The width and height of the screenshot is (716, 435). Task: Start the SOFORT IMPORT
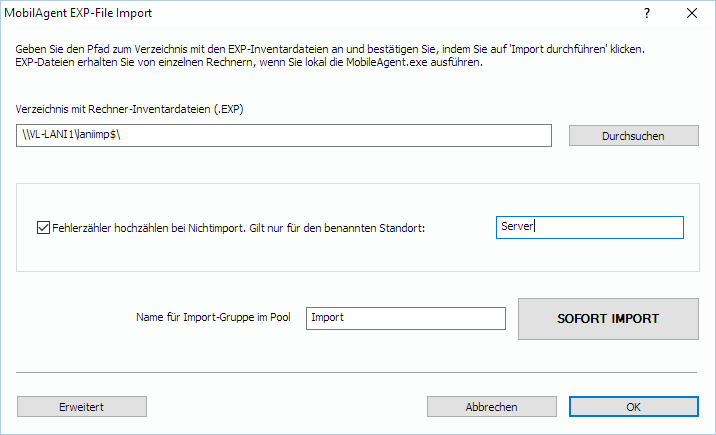pyautogui.click(x=608, y=319)
